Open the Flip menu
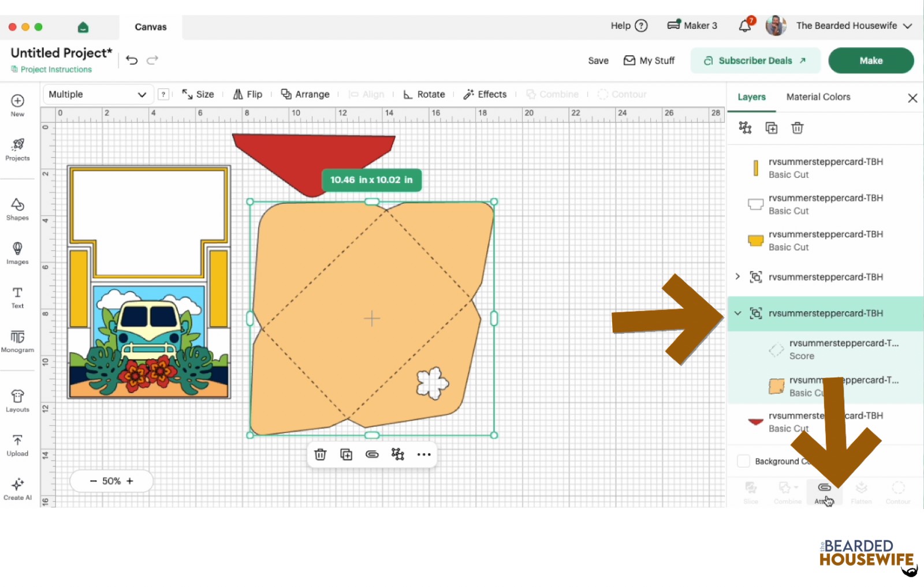Viewport: 924px width, 587px height. (248, 94)
